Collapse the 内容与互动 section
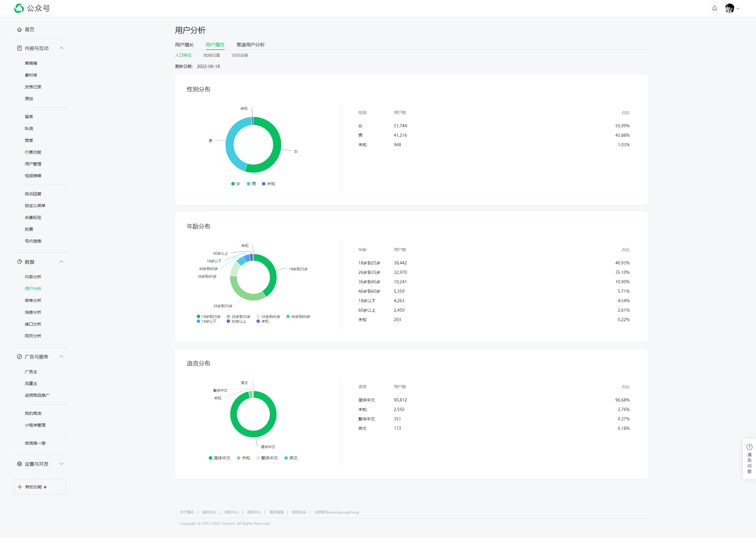Screen dimensions: 756x538 pyautogui.click(x=61, y=48)
